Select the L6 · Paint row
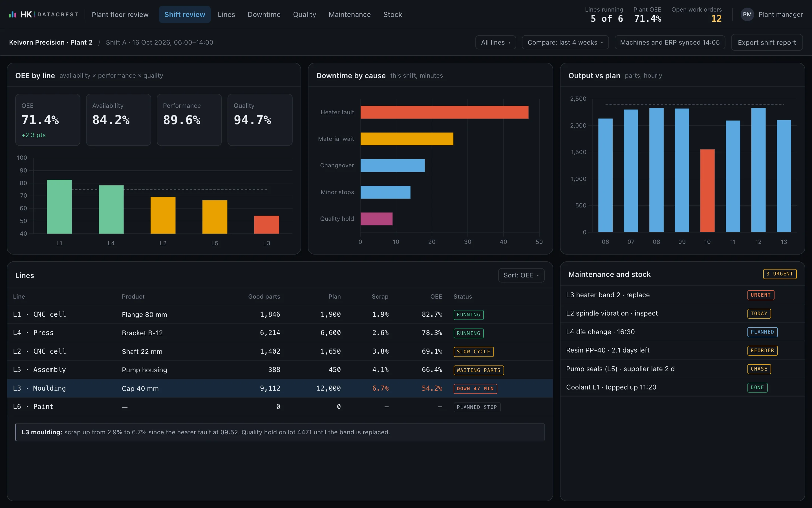Screen dimensions: 812x508 click(x=280, y=407)
